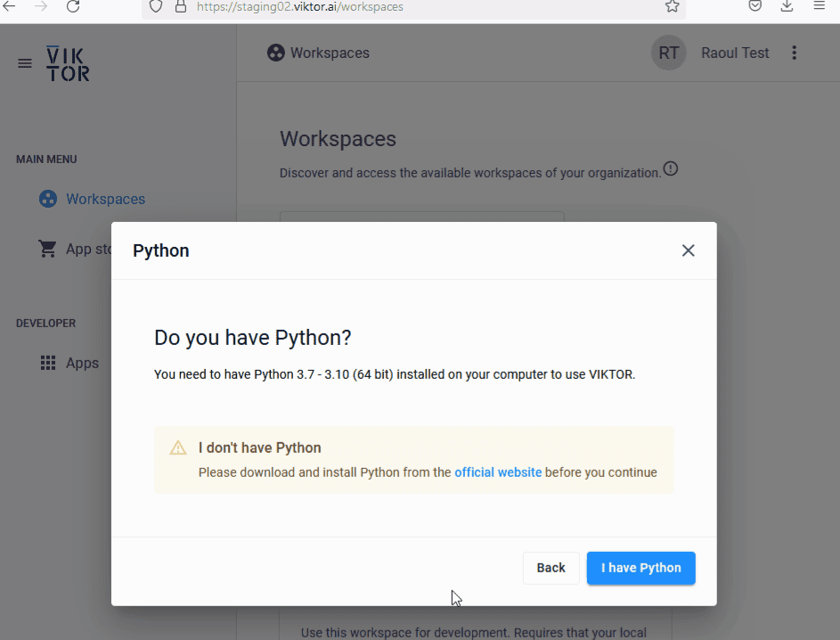Click the tracking protection shield icon
The image size is (840, 640).
[x=155, y=6]
